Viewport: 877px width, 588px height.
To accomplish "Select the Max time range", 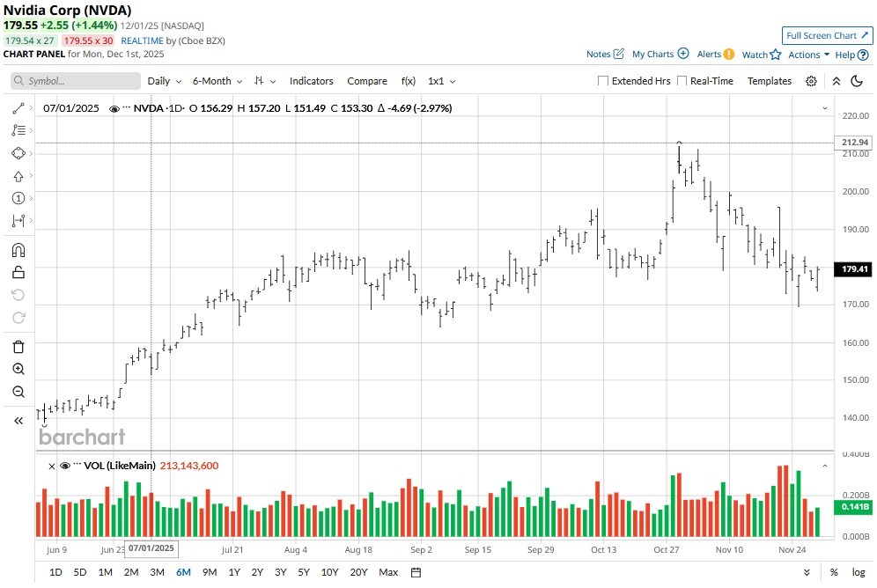I will click(388, 572).
